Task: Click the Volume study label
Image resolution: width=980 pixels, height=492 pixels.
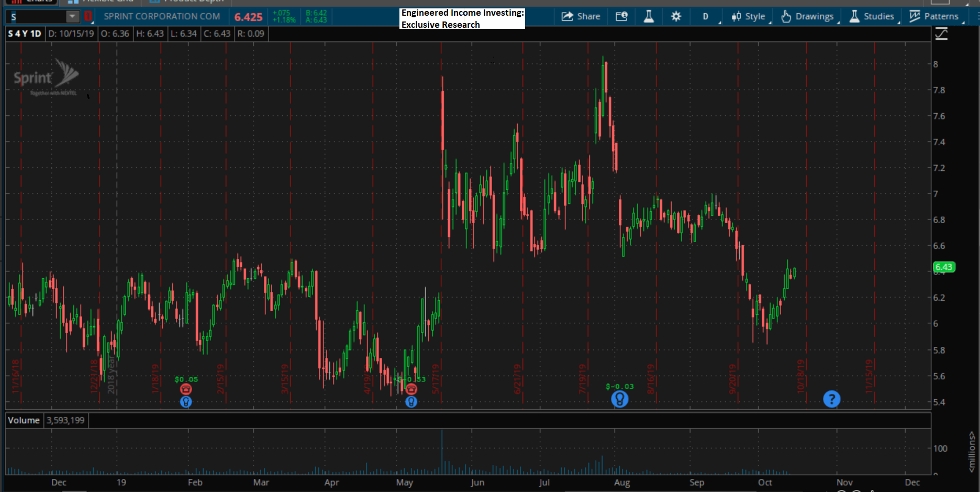Action: 24,420
